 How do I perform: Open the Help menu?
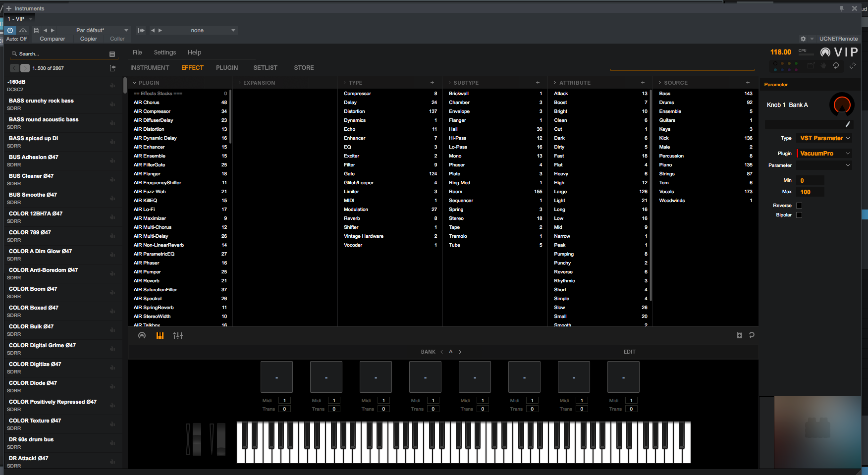pyautogui.click(x=194, y=53)
